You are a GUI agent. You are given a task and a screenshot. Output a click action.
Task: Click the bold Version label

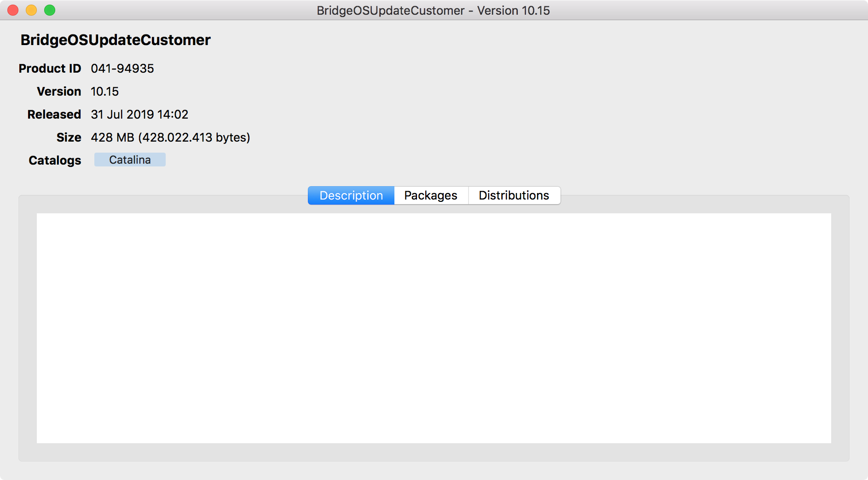coord(59,91)
